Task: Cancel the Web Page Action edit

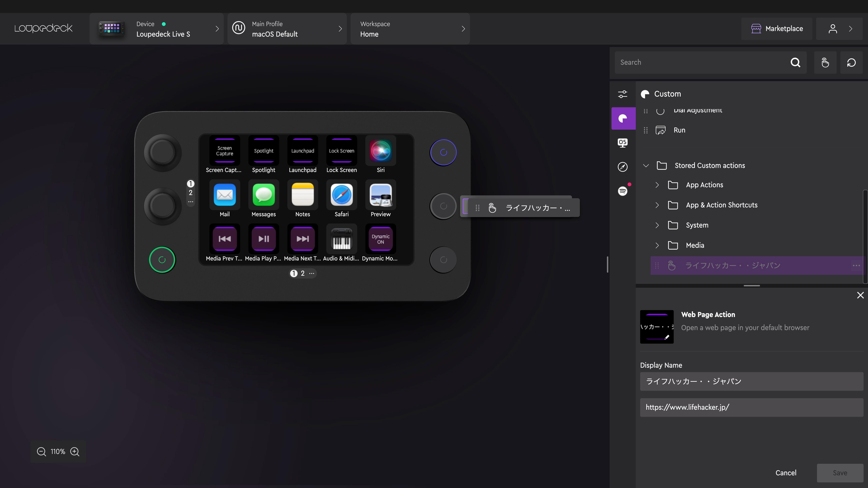Action: pos(786,473)
